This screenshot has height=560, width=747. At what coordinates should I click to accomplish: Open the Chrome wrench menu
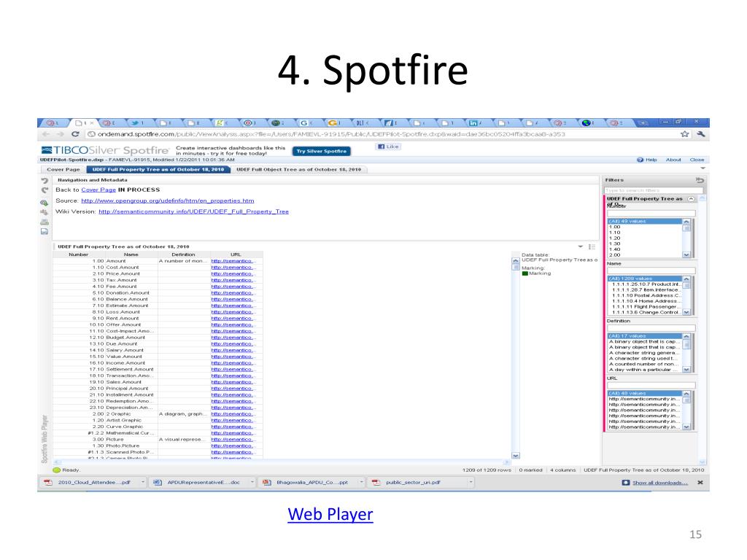[701, 134]
